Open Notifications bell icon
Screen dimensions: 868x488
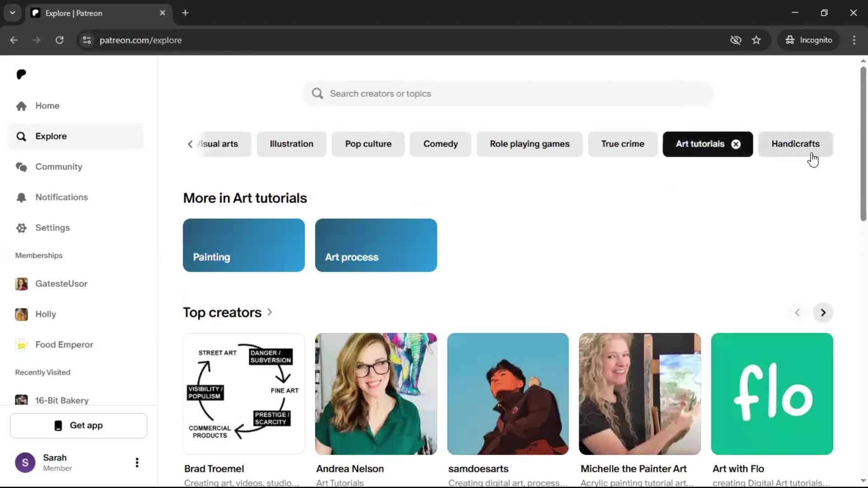[x=21, y=197]
